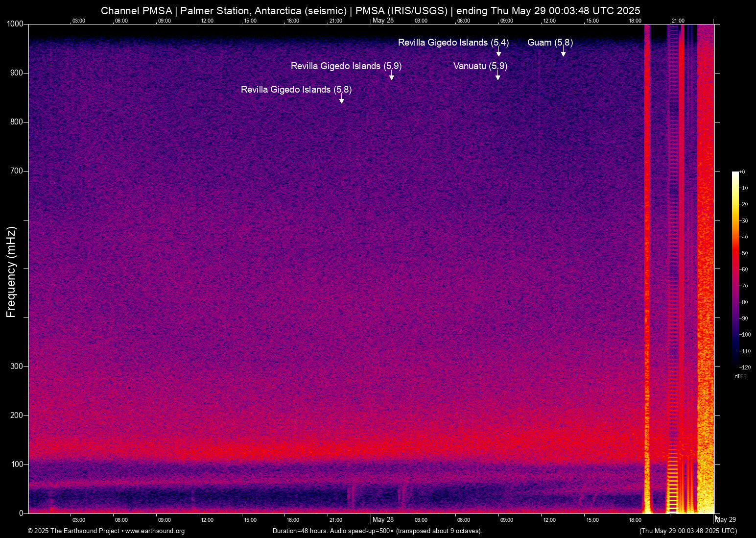The width and height of the screenshot is (756, 538).
Task: Click the 21:00 time label on bottom axis
Action: 335,520
